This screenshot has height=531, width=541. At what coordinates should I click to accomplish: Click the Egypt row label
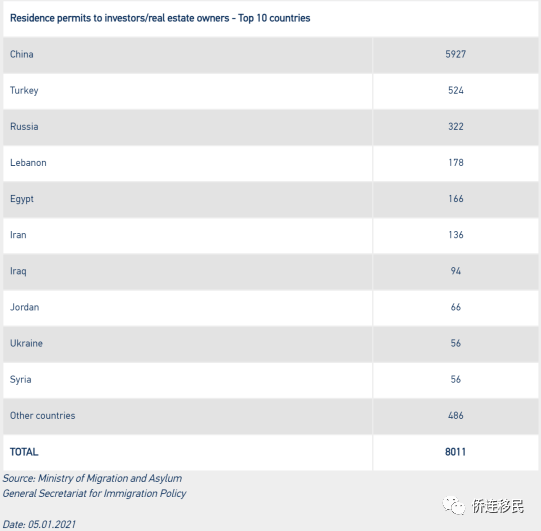[x=22, y=199]
